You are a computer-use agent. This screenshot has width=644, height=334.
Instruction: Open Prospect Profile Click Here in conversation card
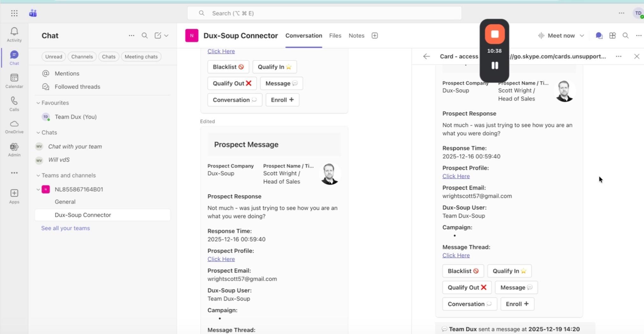tap(221, 259)
